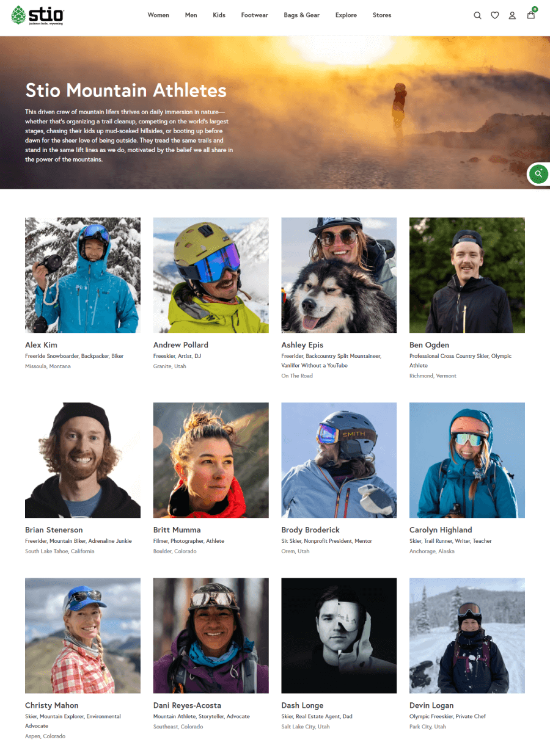Click Britt Mumma's portrait thumbnail

(x=211, y=460)
